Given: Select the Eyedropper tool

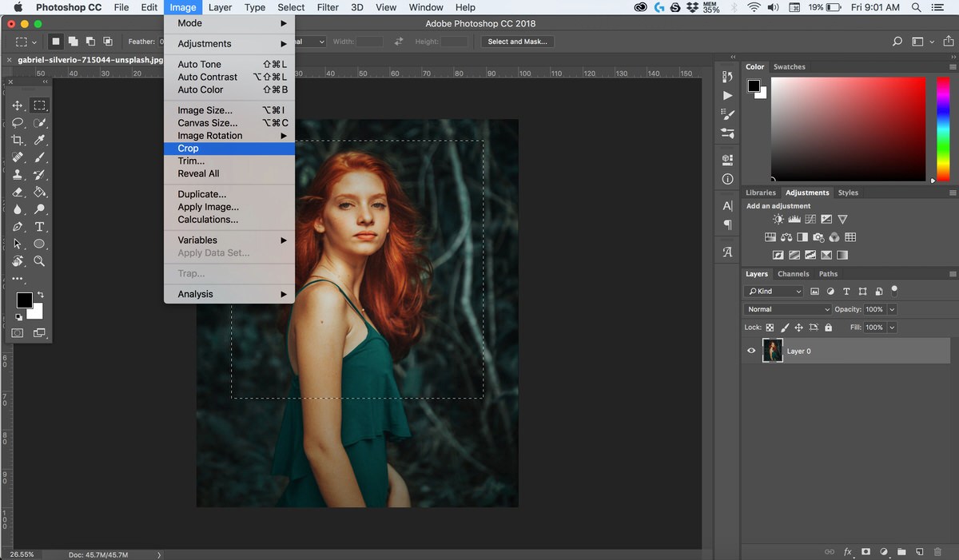Looking at the screenshot, I should (39, 140).
